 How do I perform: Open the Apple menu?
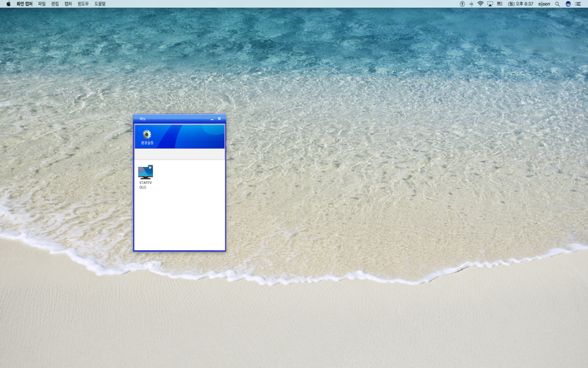click(x=8, y=4)
